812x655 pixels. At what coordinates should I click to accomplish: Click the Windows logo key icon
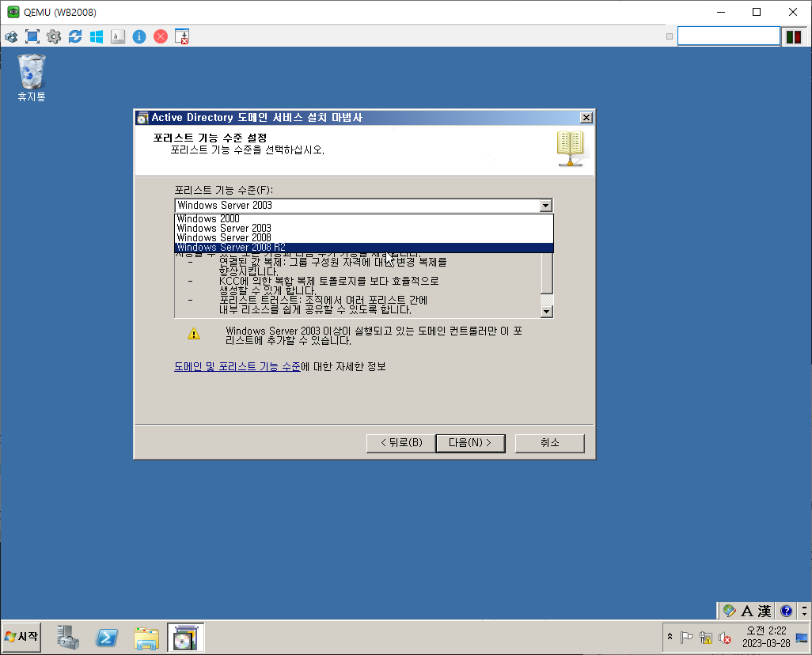pyautogui.click(x=97, y=36)
